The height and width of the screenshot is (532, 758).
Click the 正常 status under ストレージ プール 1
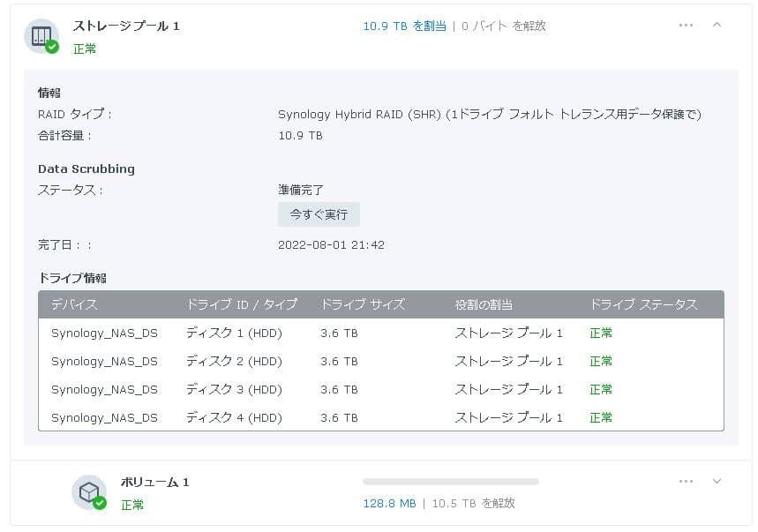point(84,49)
